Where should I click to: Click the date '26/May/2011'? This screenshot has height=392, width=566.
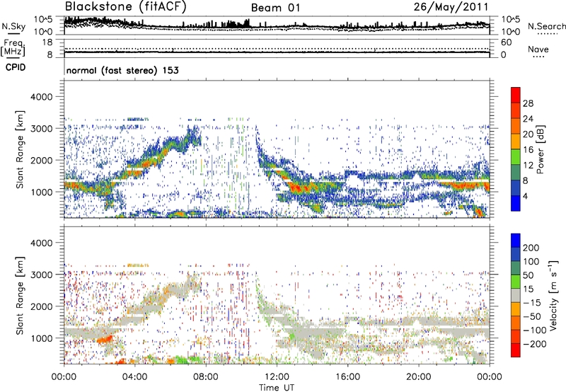(x=451, y=7)
